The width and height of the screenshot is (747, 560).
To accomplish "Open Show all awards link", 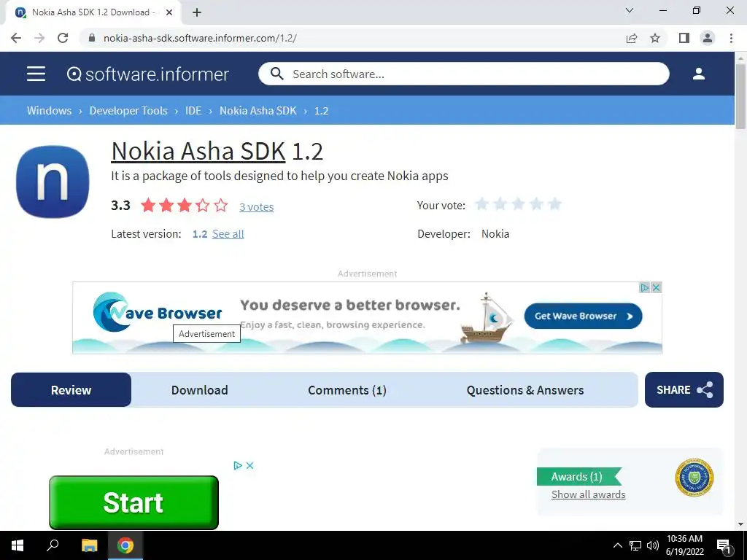I will coord(589,494).
